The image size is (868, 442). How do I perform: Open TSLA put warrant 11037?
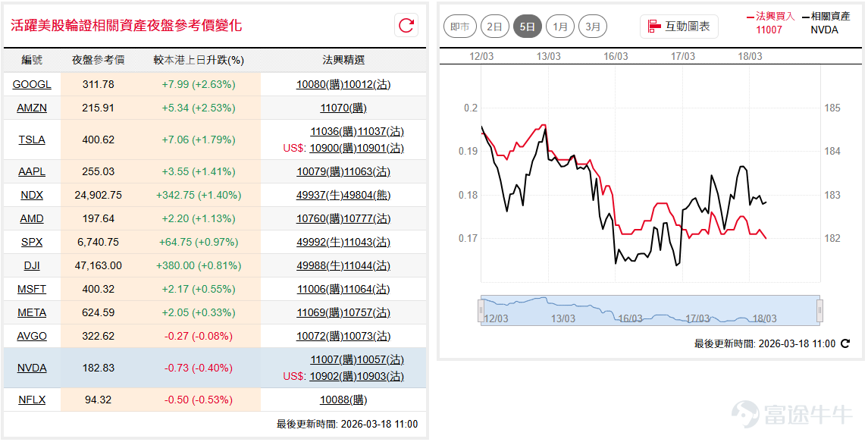tap(381, 131)
